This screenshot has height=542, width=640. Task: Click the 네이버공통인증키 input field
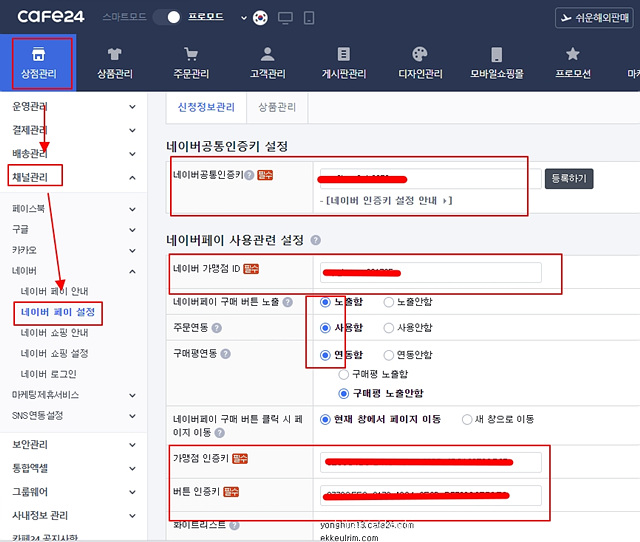[x=431, y=179]
